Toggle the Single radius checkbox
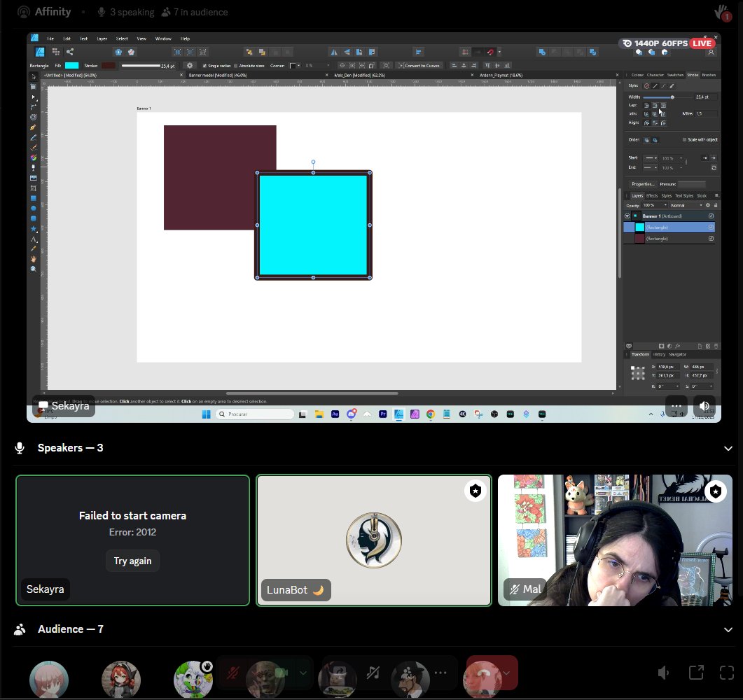Screen dimensions: 743x700 pos(204,66)
